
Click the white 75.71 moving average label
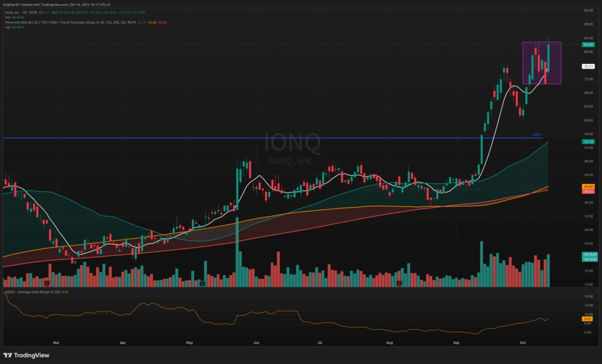pos(587,67)
